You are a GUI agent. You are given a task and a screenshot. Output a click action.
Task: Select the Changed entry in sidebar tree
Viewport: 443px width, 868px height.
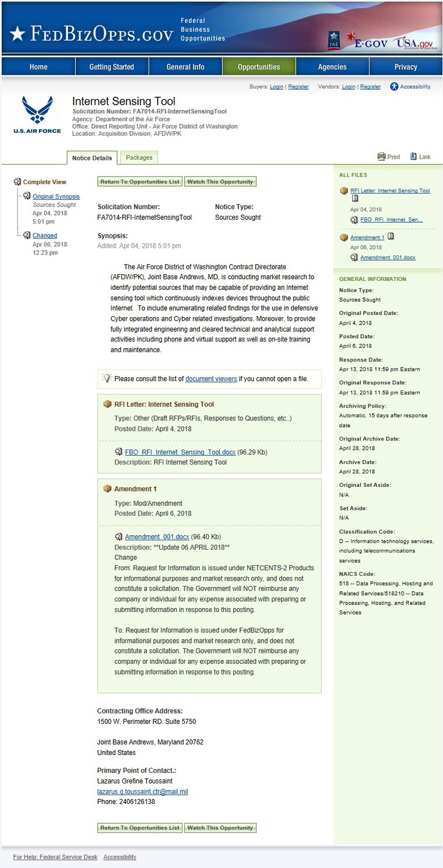point(45,236)
